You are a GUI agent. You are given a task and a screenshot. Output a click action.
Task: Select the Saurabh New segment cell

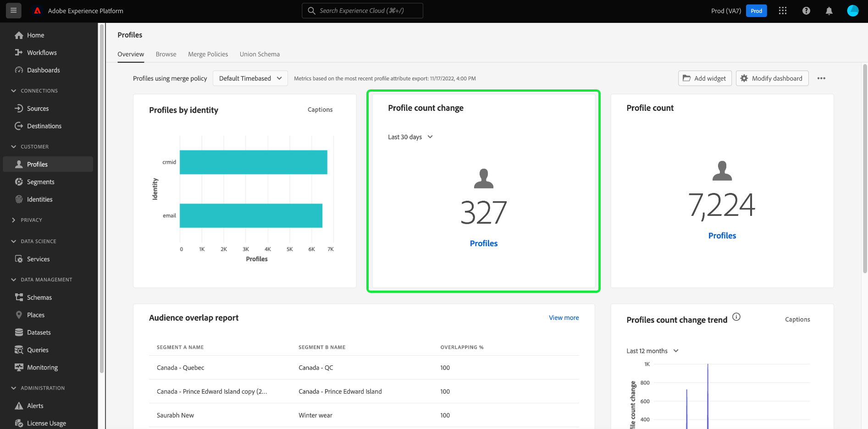tap(175, 415)
